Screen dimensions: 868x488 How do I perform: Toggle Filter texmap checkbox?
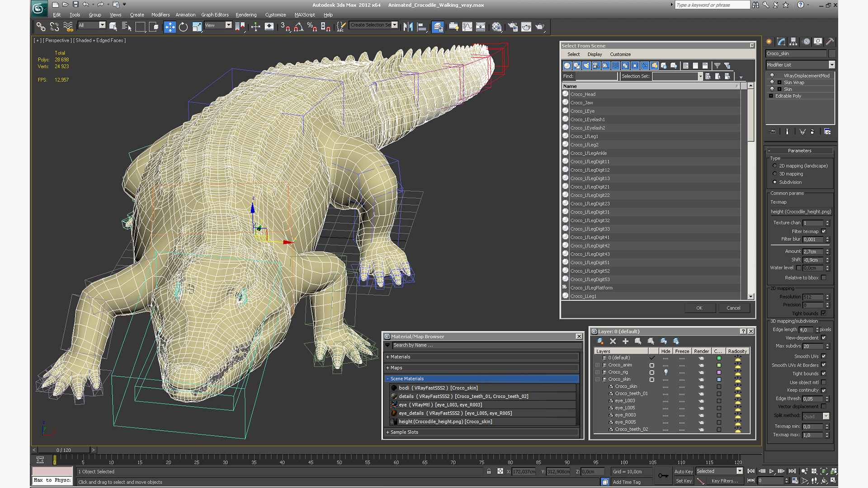[x=824, y=231]
